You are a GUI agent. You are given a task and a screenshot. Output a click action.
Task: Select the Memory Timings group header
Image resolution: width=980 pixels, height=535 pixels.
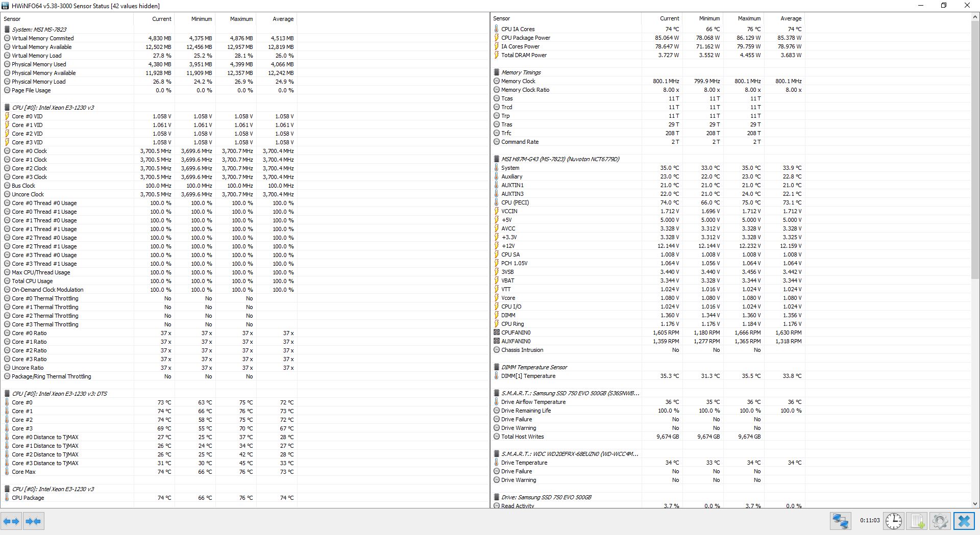pos(521,72)
